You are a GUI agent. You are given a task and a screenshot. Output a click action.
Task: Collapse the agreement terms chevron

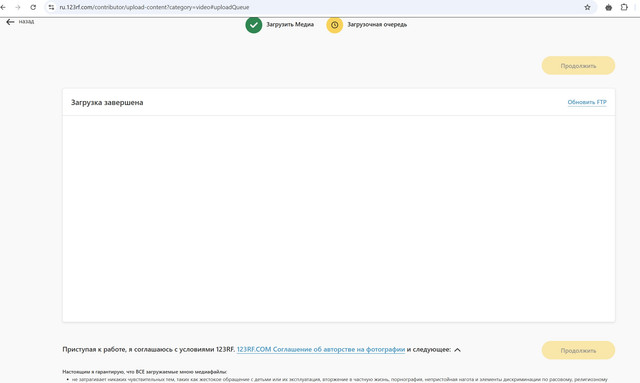[458, 350]
